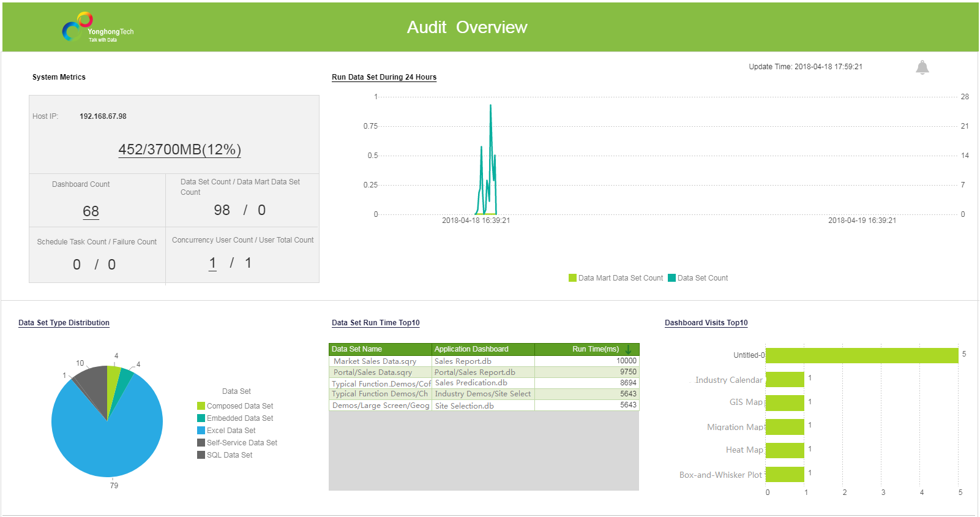The height and width of the screenshot is (517, 980).
Task: Click the Sales Report.db cell
Action: pyautogui.click(x=483, y=361)
